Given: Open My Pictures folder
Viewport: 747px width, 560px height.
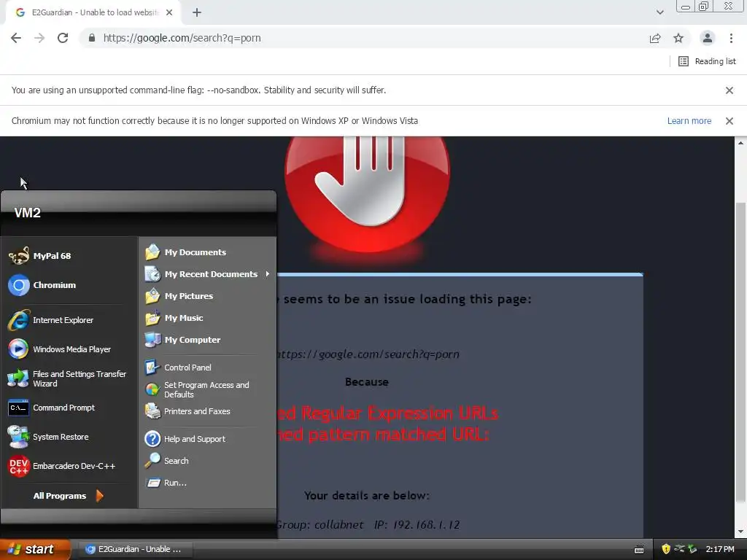Looking at the screenshot, I should point(179,296).
